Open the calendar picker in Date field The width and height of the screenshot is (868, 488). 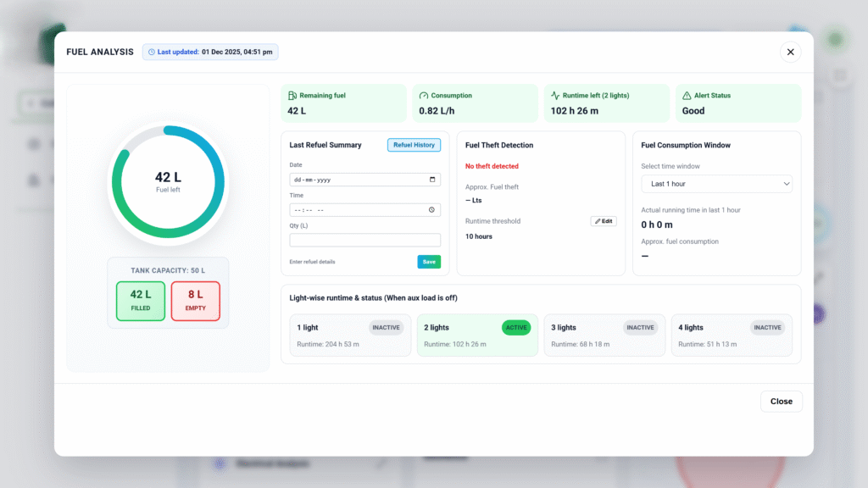[x=432, y=180]
